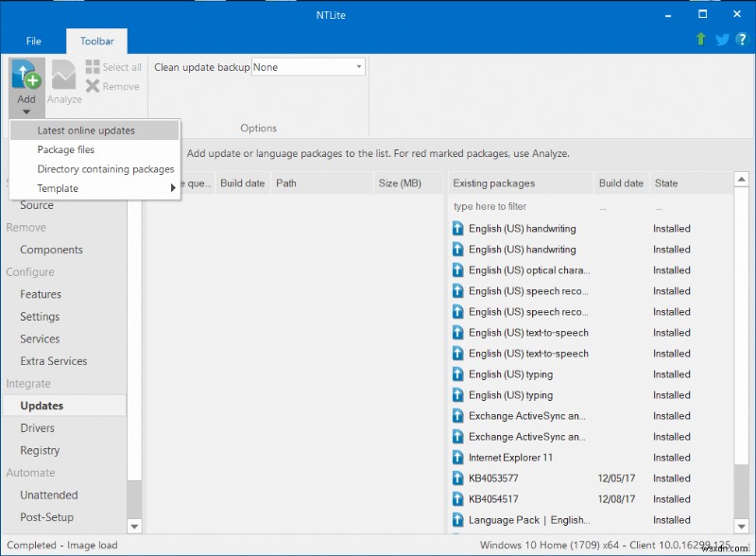Screen dimensions: 756x556
Task: Expand the Add button arrow menu
Action: pyautogui.click(x=26, y=111)
